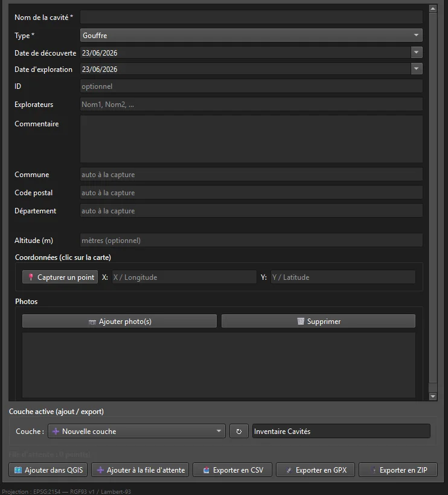Screen dimensions: 448x495
Task: Click the X / Longitude field
Action: [184, 277]
